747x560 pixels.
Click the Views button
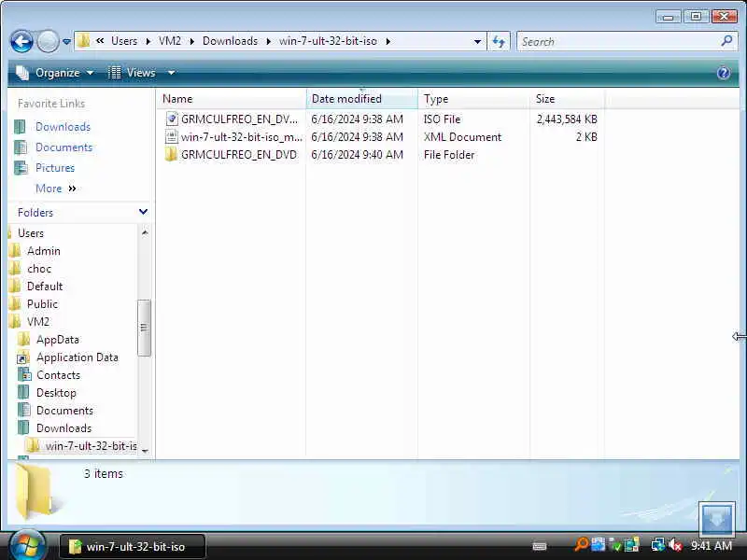click(x=132, y=73)
